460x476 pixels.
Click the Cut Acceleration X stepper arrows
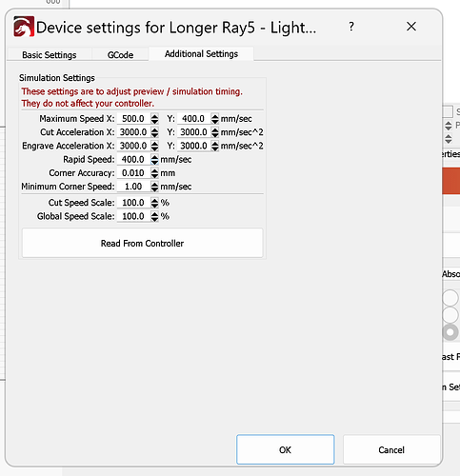[154, 132]
